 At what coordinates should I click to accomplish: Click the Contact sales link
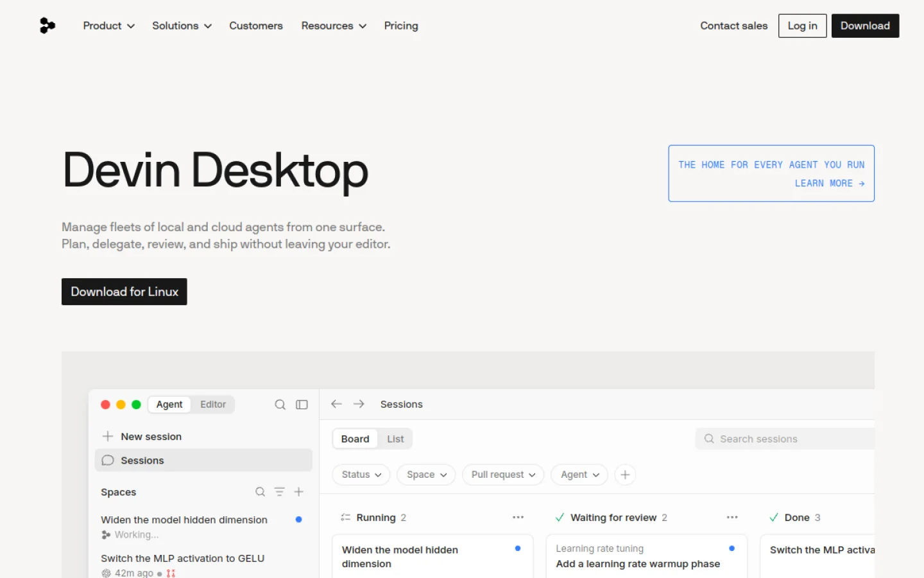pos(734,26)
